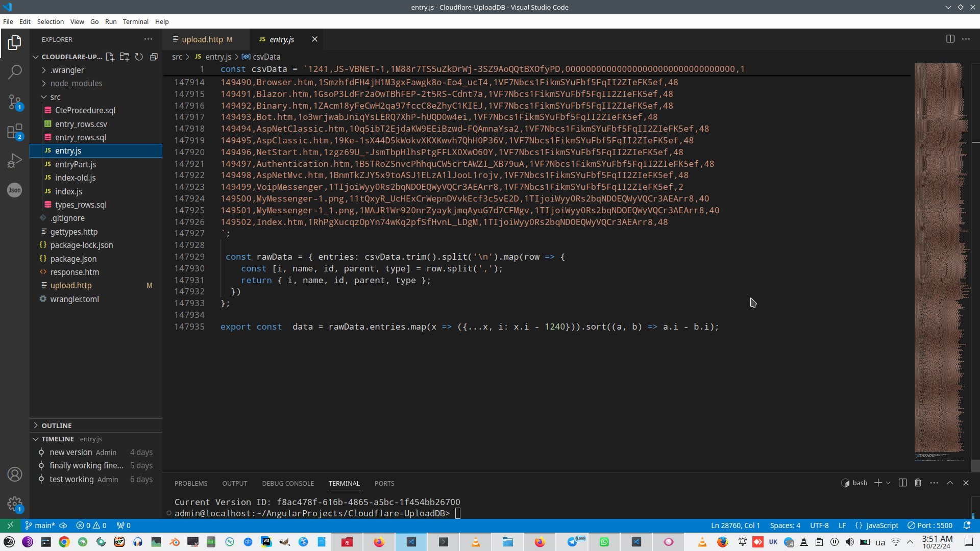Select the Json icon in activity bar
Image resolution: width=980 pixels, height=551 pixels.
[15, 190]
